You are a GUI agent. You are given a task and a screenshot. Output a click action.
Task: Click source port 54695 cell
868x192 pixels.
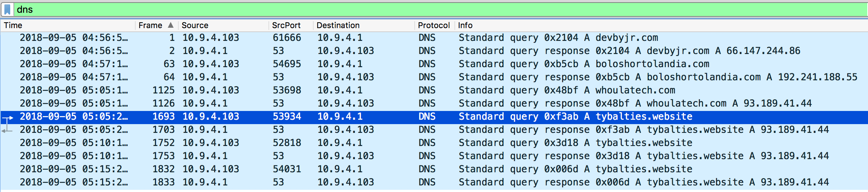click(287, 64)
